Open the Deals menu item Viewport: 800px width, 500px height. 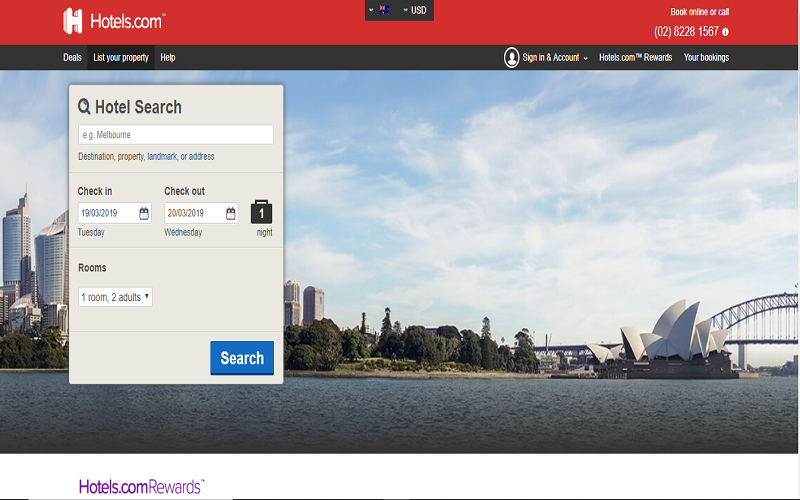tap(72, 58)
